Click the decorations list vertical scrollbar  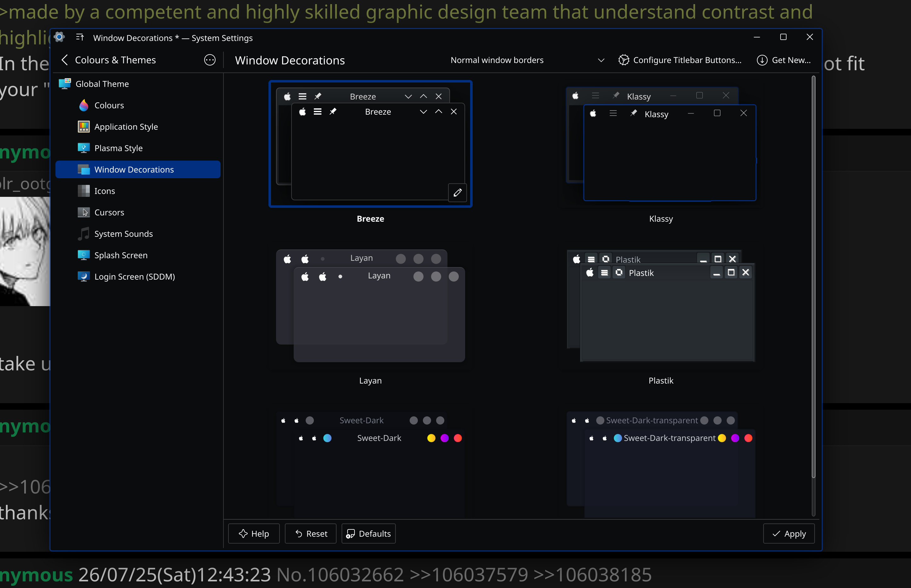tap(813, 277)
